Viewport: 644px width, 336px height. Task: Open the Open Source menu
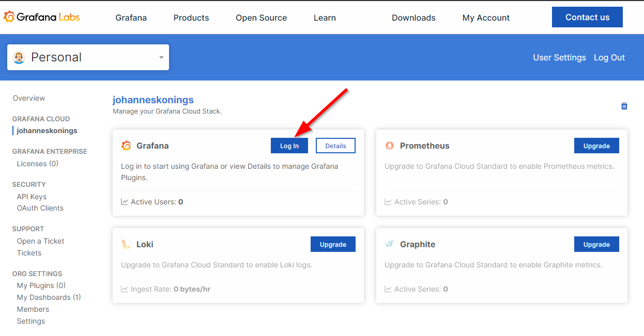coord(261,18)
